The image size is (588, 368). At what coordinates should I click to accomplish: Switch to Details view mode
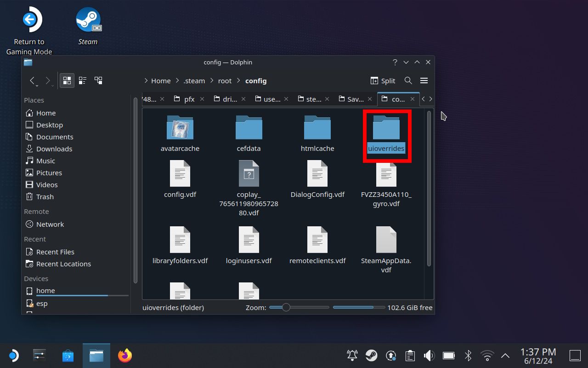pyautogui.click(x=98, y=80)
